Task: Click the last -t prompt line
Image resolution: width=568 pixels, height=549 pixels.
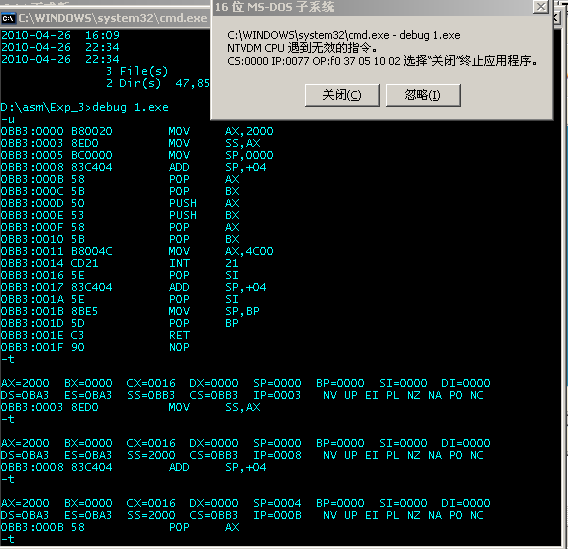Action: (x=8, y=539)
